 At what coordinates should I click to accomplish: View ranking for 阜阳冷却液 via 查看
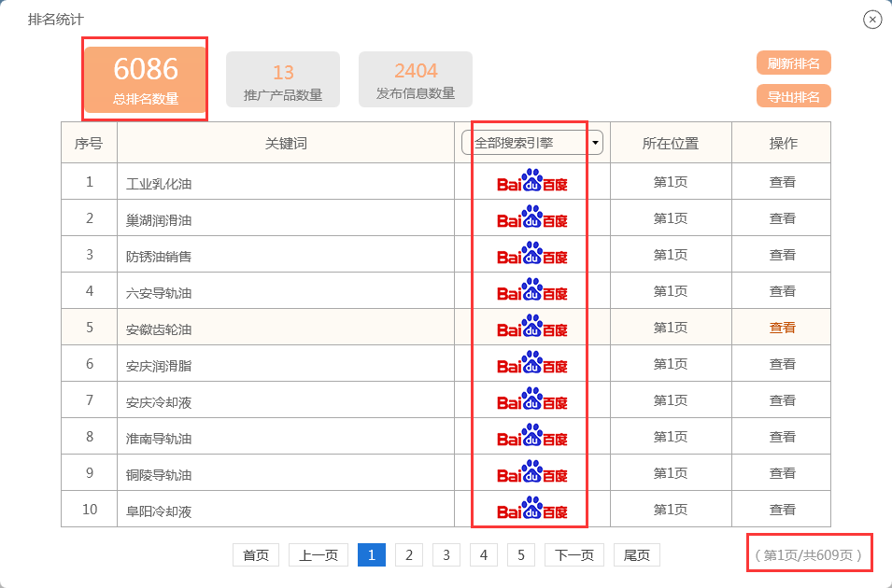click(782, 510)
